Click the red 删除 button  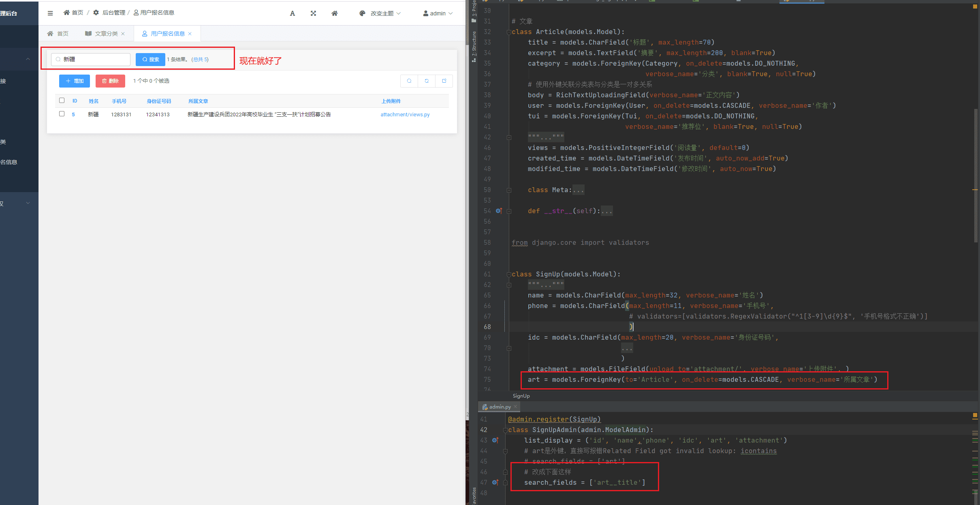[x=110, y=81]
